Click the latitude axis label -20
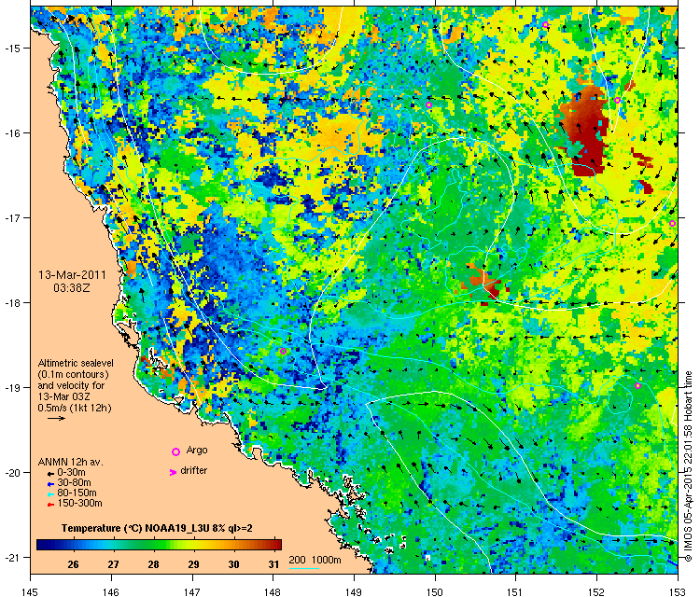The width and height of the screenshot is (700, 597). (x=11, y=473)
